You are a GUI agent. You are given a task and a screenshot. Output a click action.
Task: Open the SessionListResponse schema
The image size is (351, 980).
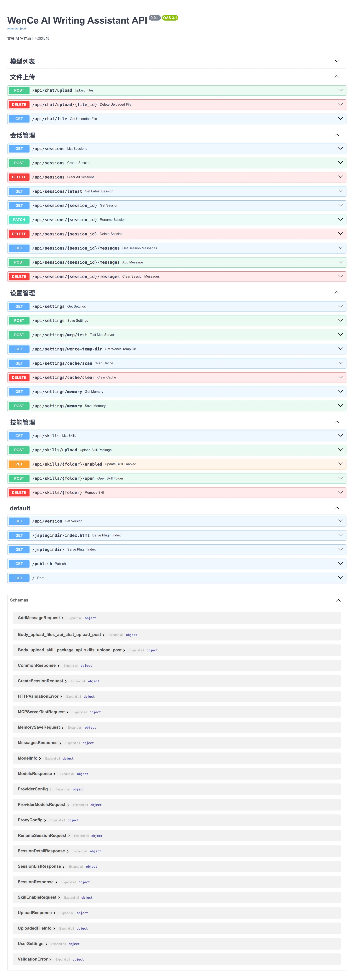39,867
